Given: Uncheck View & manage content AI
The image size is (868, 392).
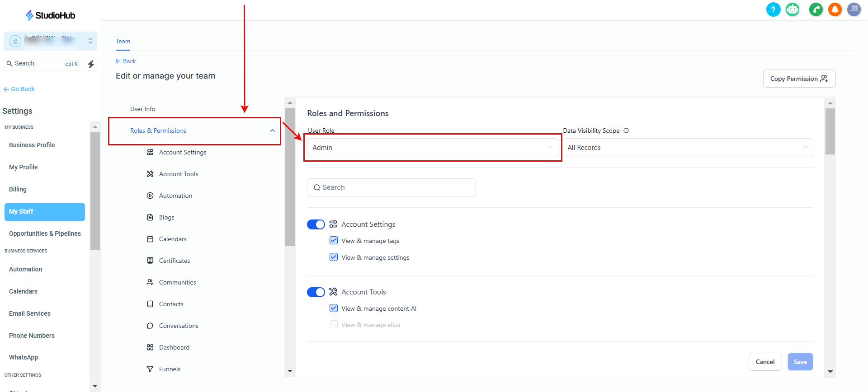Looking at the screenshot, I should pos(334,308).
